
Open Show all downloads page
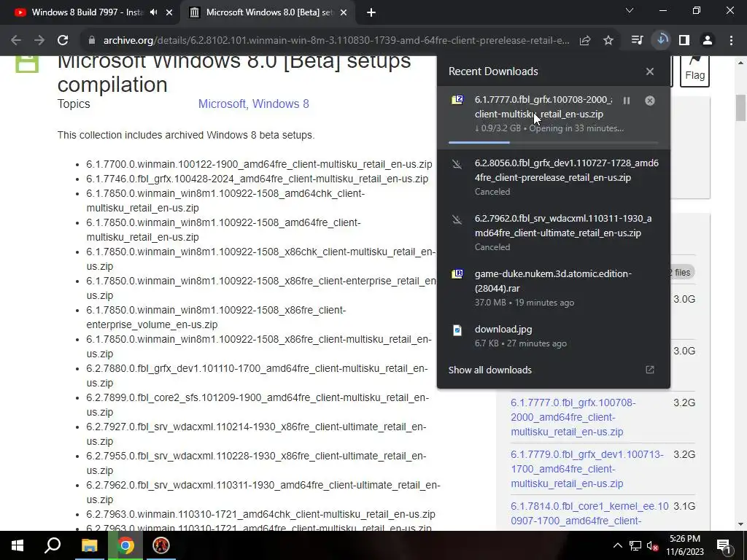(x=489, y=370)
